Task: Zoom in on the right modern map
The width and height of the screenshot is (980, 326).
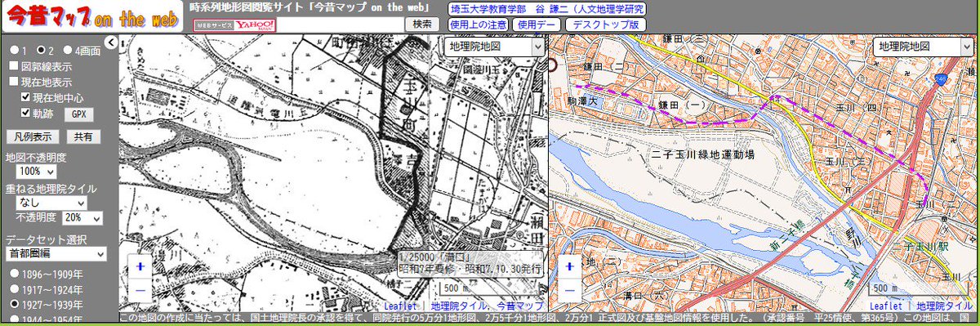Action: pyautogui.click(x=569, y=267)
